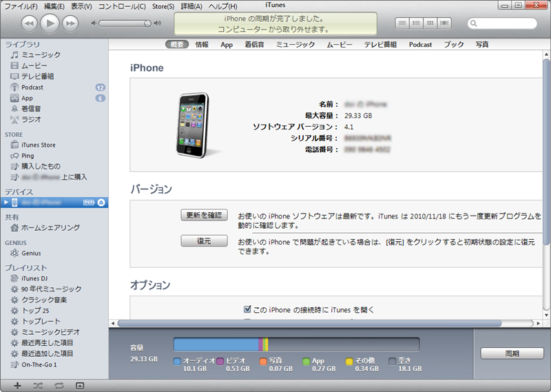This screenshot has width=551, height=392.
Task: Select the ブック tab
Action: click(454, 45)
